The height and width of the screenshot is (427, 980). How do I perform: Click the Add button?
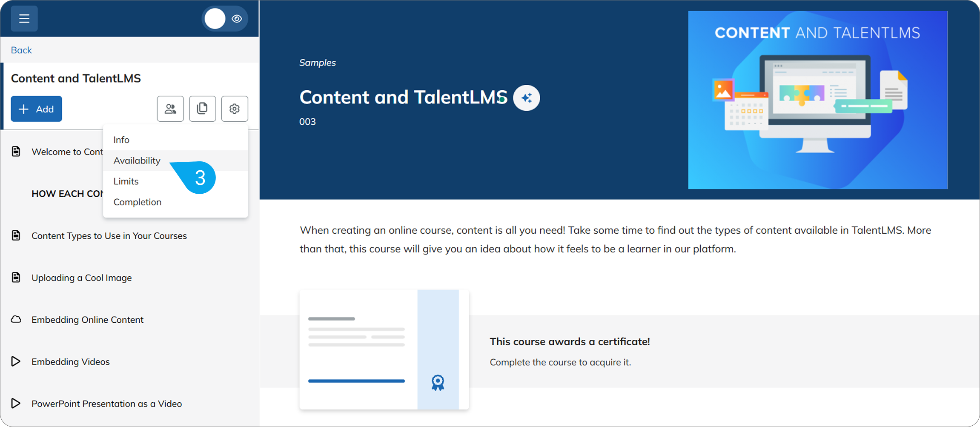pyautogui.click(x=37, y=109)
